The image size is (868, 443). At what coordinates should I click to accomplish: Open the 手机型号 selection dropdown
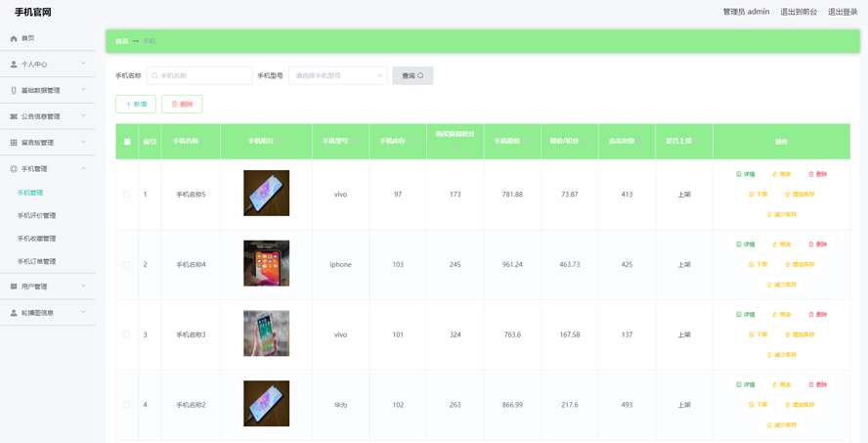pos(338,75)
